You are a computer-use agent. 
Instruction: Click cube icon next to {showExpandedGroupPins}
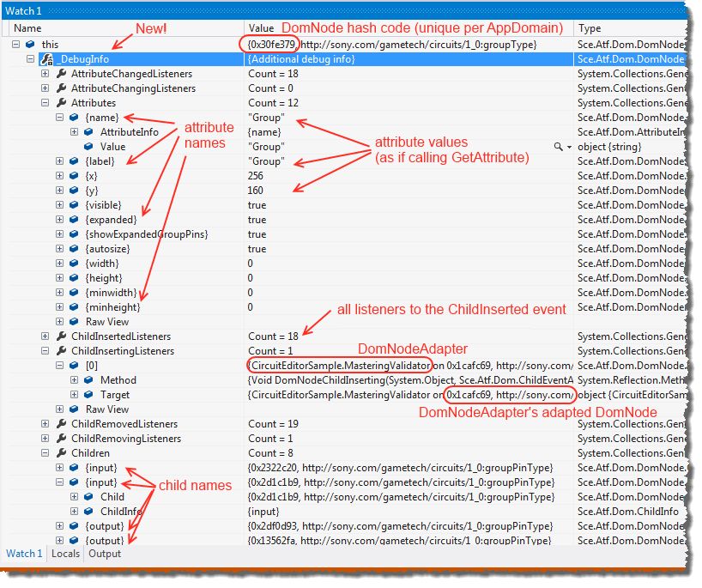74,233
